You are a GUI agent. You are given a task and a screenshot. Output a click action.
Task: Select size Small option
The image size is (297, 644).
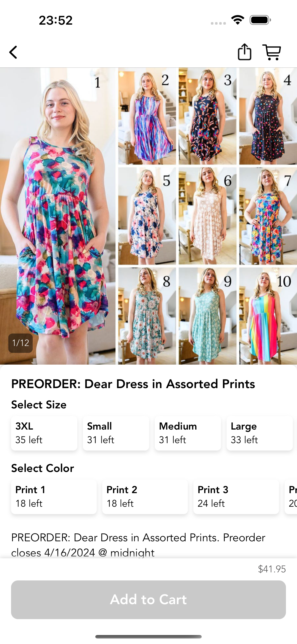pos(116,433)
